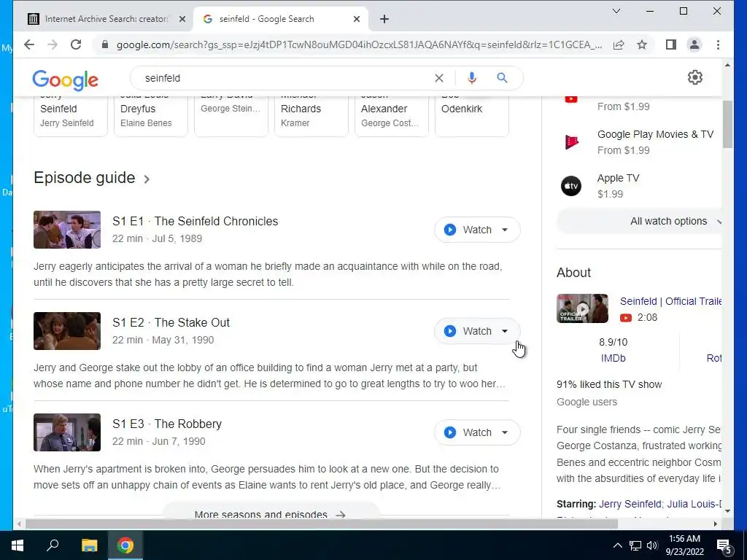The height and width of the screenshot is (560, 747).
Task: Open Chrome three-dot menu
Action: (718, 44)
